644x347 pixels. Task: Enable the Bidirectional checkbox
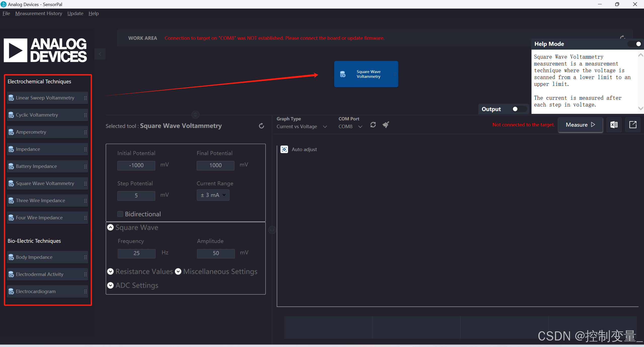point(120,214)
